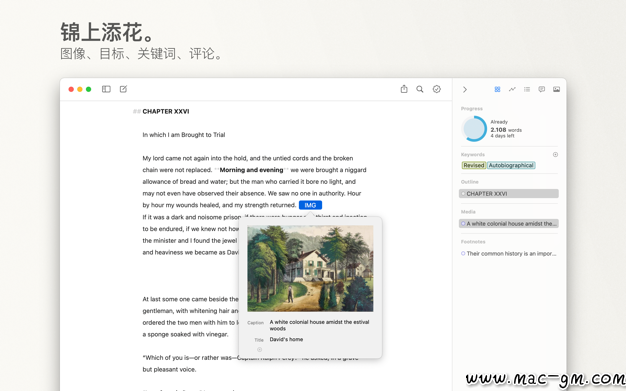The width and height of the screenshot is (626, 391).
Task: Open search with magnifier icon
Action: 420,89
